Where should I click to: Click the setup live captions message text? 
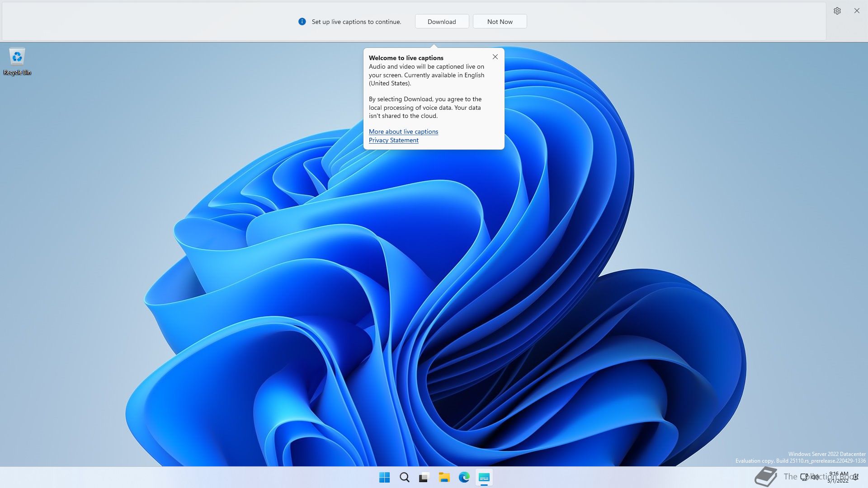coord(356,22)
